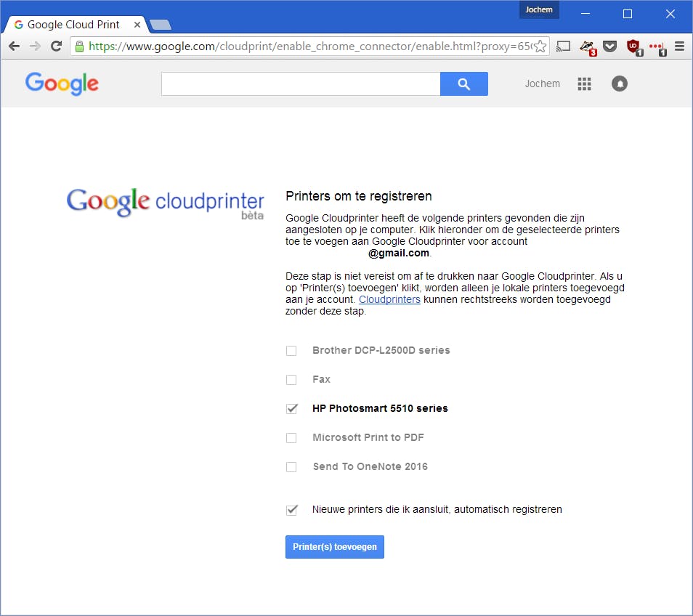Open a new tab
Screen dimensions: 693x616
(x=161, y=25)
